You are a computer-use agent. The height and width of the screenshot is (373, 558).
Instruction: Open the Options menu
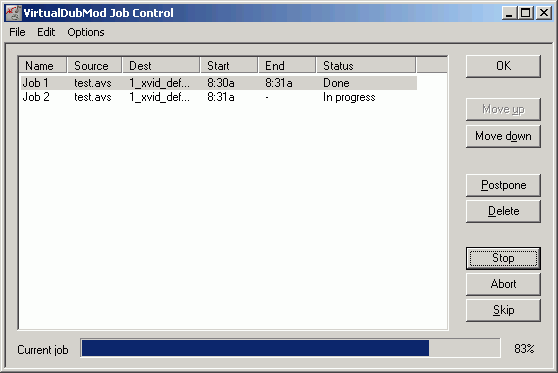[86, 32]
